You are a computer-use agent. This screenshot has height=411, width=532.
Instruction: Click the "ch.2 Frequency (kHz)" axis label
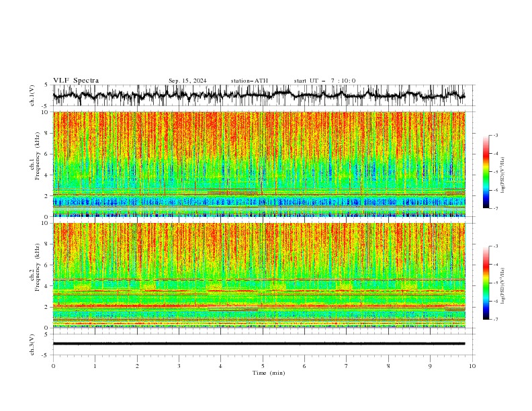(35, 267)
